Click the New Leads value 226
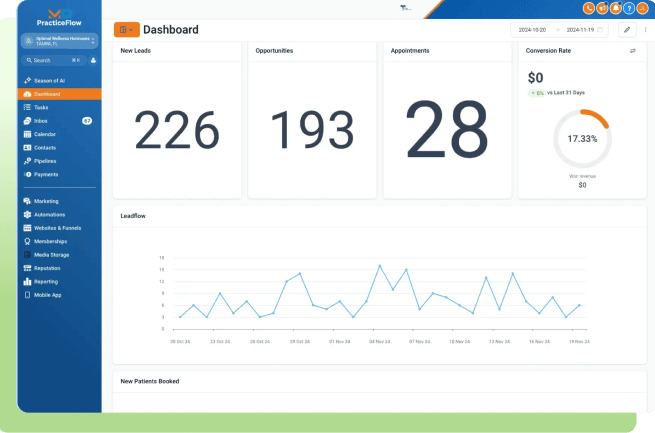Screen dimensions: 655x433 click(x=177, y=129)
